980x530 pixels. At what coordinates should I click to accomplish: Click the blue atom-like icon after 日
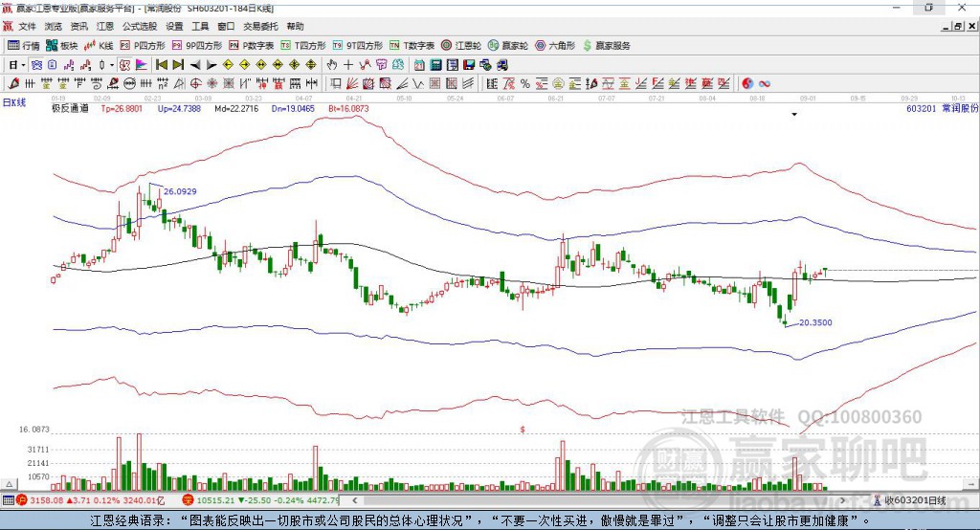37,65
